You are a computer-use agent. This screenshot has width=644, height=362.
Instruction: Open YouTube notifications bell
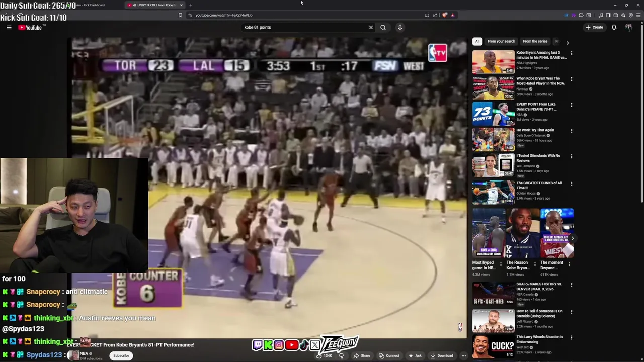click(x=614, y=27)
